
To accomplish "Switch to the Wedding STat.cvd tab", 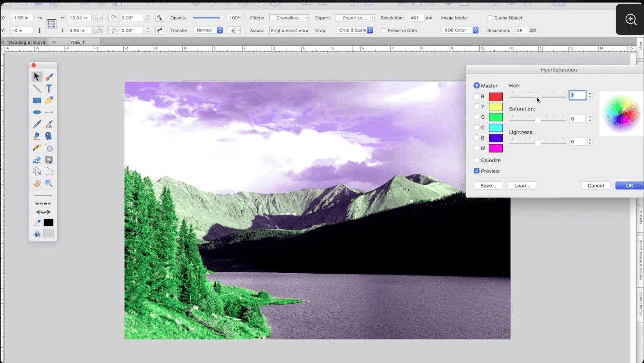I will coord(27,42).
